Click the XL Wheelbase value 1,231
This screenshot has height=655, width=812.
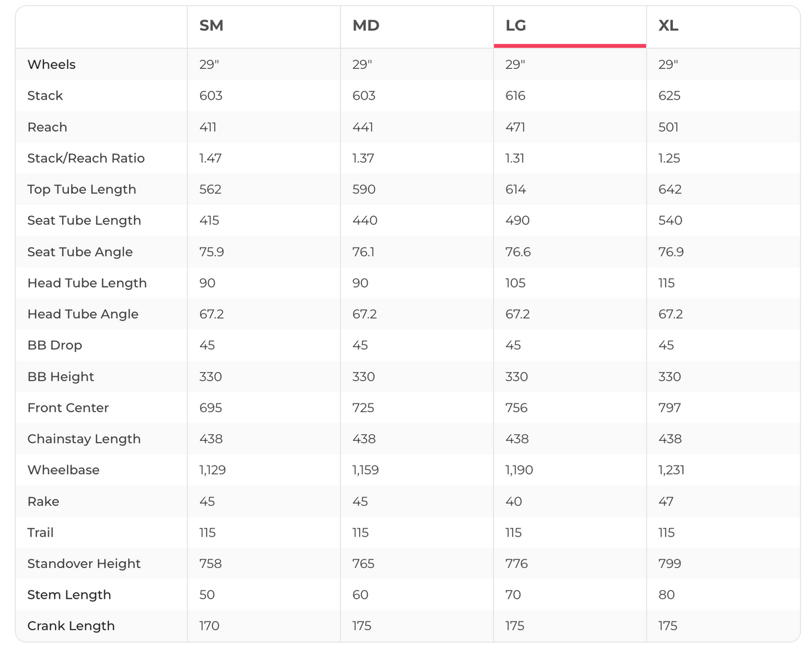click(x=671, y=470)
